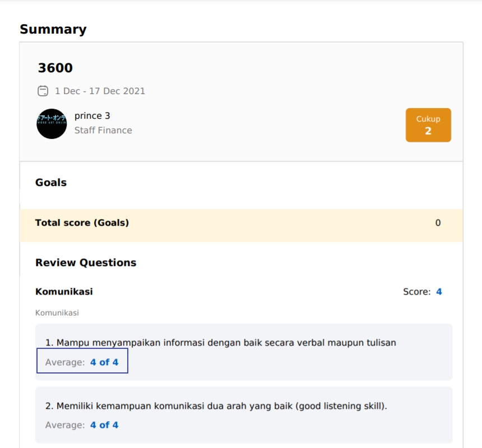Click the 4 of 4 average under question 2
Viewport: 482px width, 448px height.
tap(104, 425)
